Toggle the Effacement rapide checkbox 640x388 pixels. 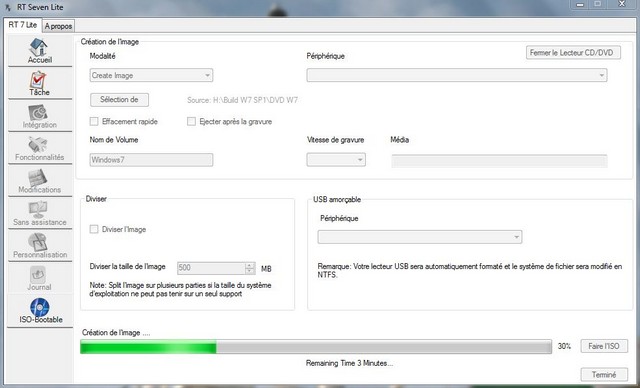(x=94, y=122)
